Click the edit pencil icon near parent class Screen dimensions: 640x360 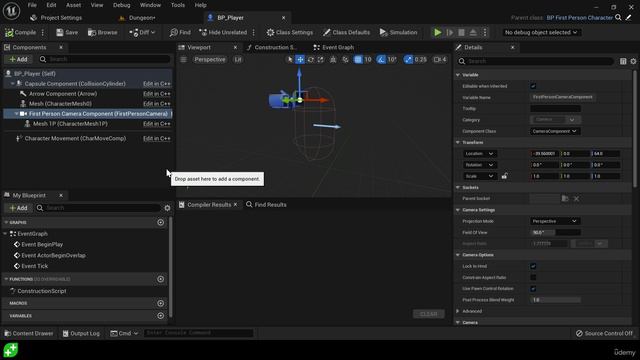coord(629,18)
